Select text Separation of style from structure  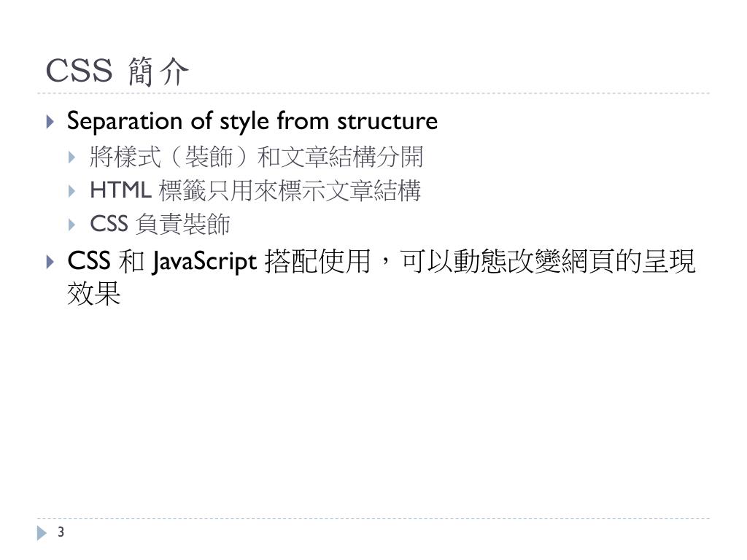tap(252, 121)
